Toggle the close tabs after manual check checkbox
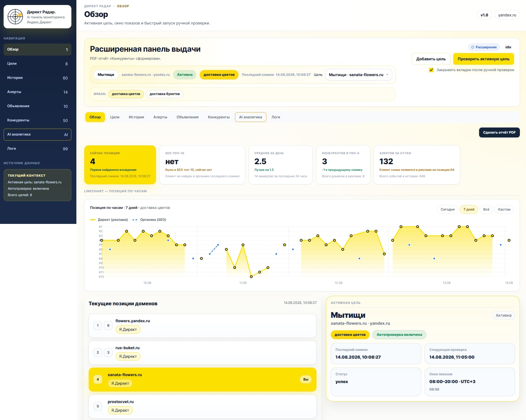The width and height of the screenshot is (526, 420). tap(431, 70)
